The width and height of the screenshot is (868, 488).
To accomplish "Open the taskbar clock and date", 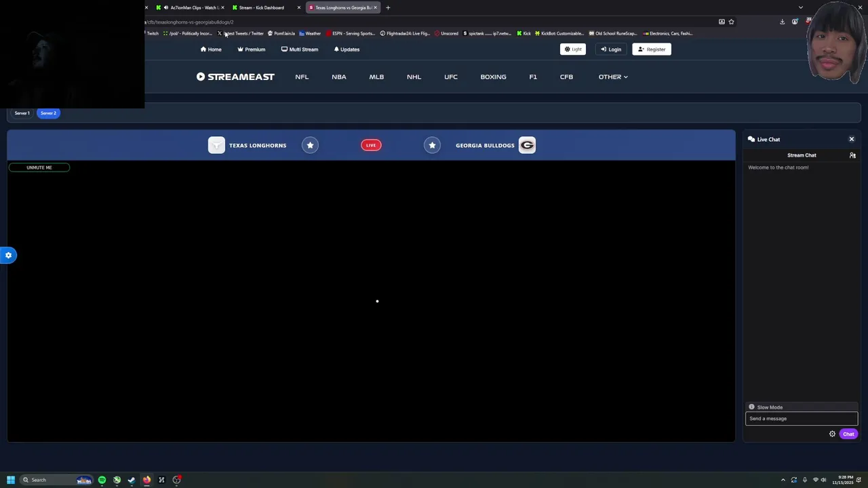I will coord(843,480).
